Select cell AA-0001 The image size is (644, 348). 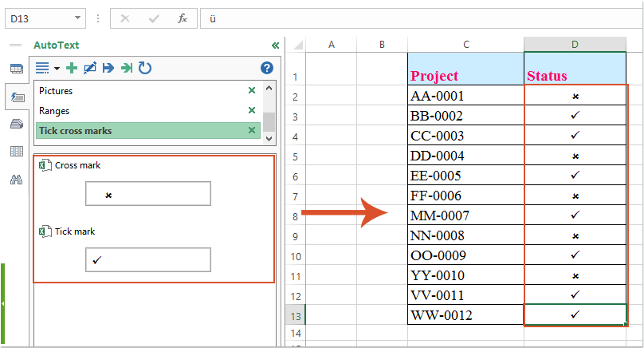(x=465, y=96)
